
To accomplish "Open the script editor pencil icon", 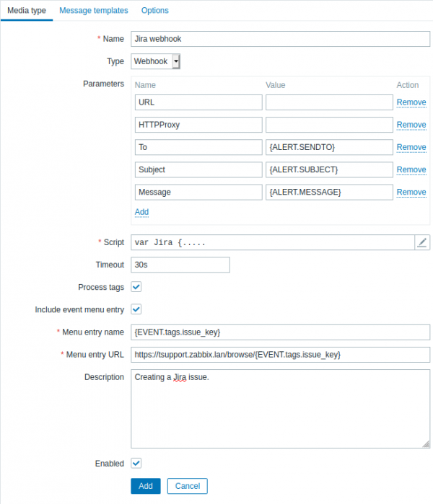I will pos(422,243).
